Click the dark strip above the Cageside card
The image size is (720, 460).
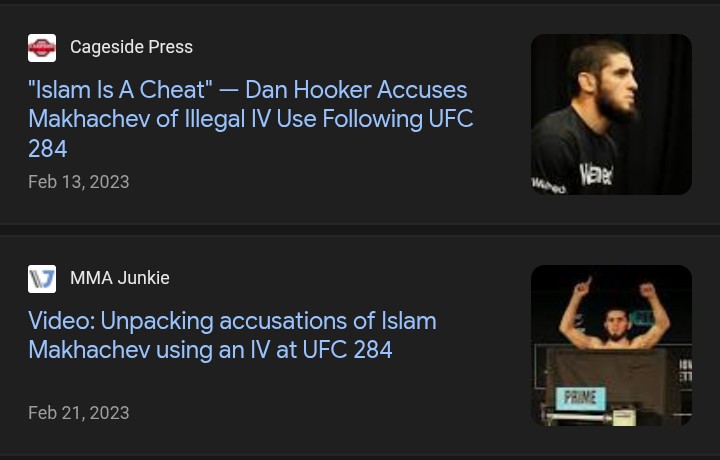360,2
